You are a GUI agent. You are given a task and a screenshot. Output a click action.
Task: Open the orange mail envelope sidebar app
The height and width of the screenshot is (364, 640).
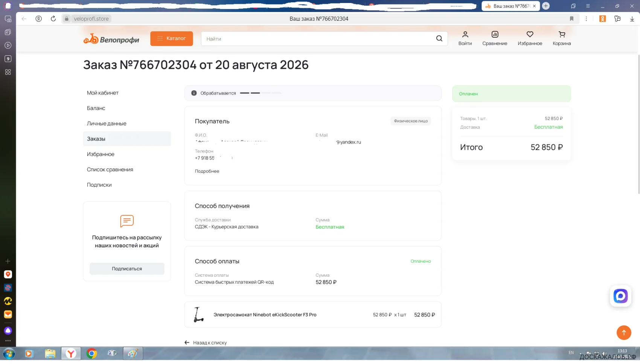click(x=8, y=314)
